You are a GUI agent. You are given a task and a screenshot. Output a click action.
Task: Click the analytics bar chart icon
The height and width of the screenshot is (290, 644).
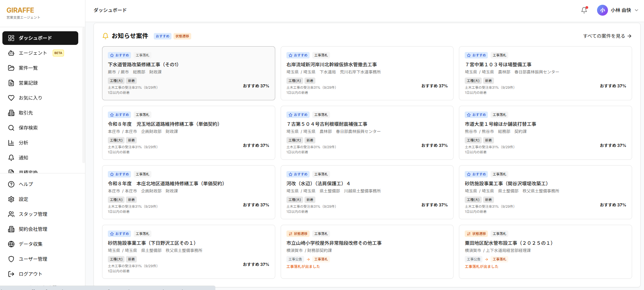click(11, 143)
